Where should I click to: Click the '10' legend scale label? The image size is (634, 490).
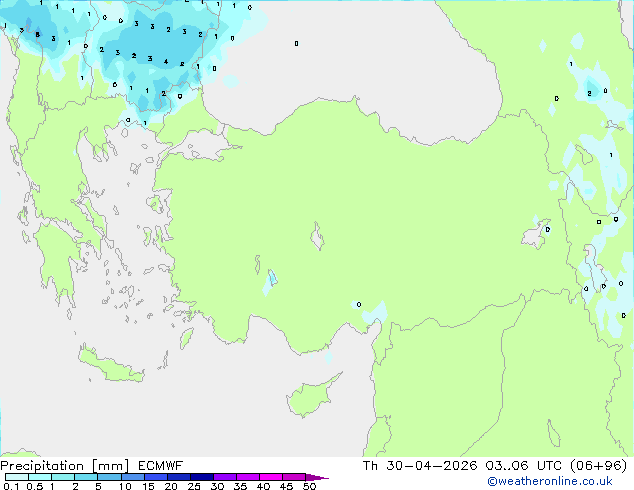(x=125, y=486)
